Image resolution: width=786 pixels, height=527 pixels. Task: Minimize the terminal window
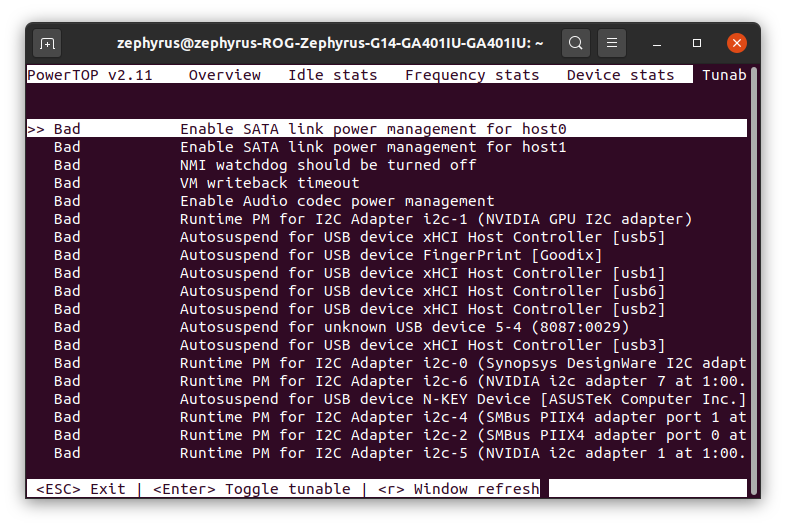point(657,44)
